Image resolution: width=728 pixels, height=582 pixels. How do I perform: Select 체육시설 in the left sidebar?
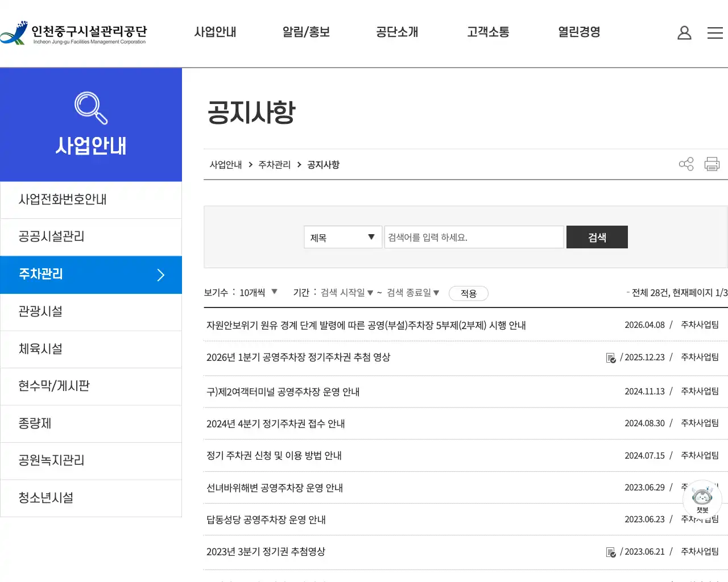click(x=40, y=349)
